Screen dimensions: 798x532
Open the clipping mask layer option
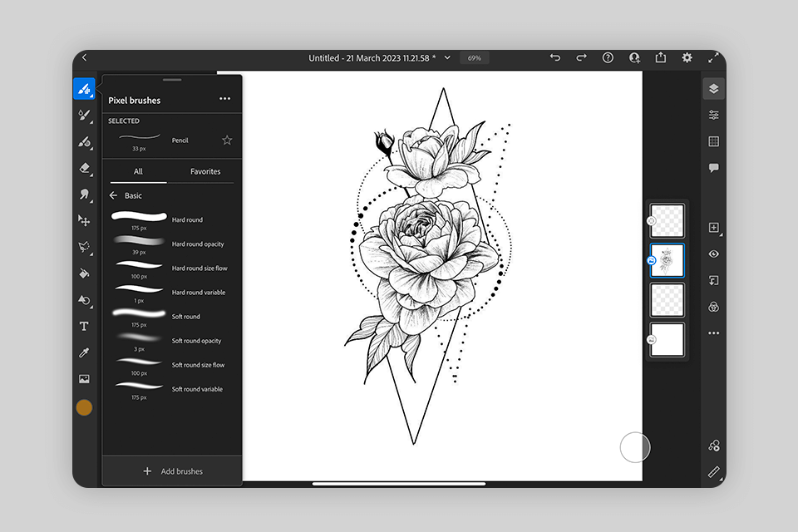(x=713, y=280)
